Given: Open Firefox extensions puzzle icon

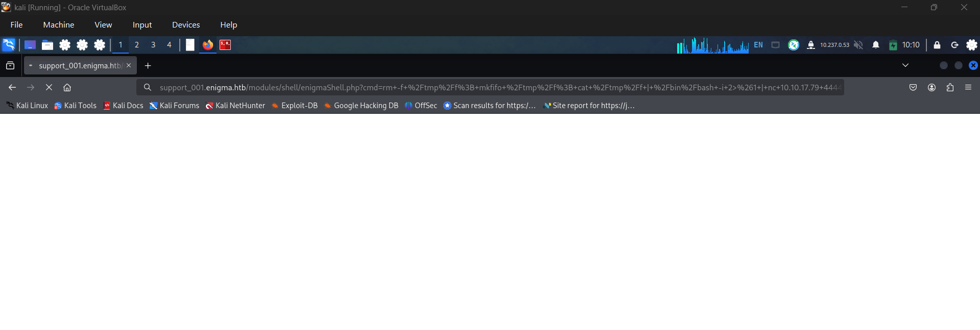Looking at the screenshot, I should click(950, 88).
